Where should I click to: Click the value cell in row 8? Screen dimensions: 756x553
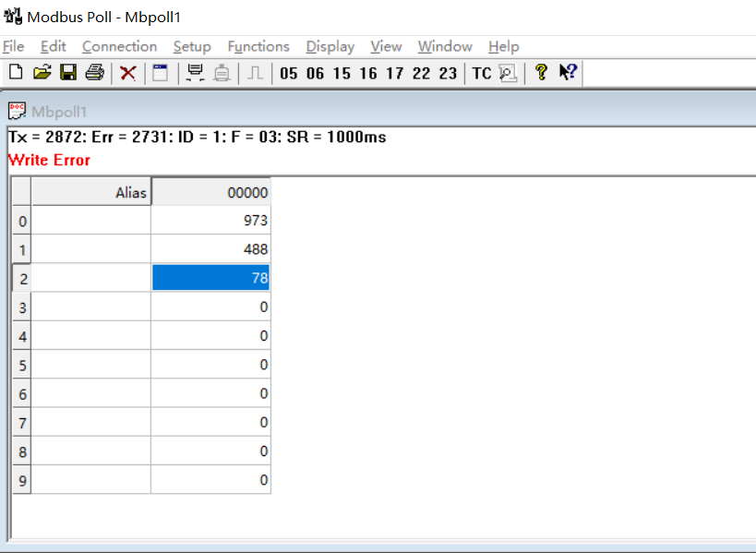211,451
